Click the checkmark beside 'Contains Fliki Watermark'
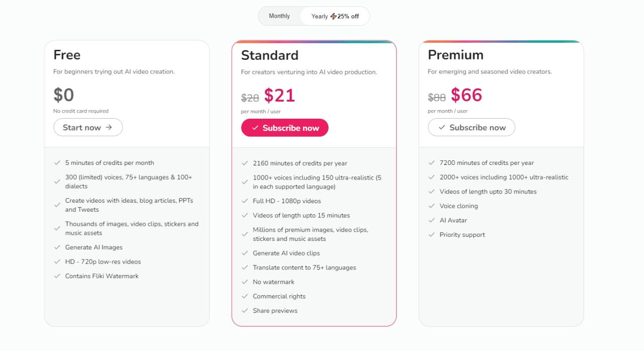 [x=57, y=276]
